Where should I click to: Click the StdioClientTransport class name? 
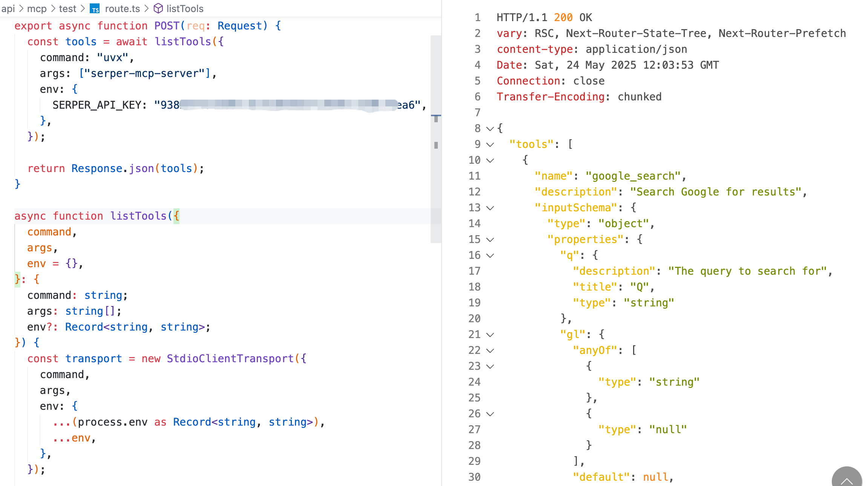(x=230, y=358)
